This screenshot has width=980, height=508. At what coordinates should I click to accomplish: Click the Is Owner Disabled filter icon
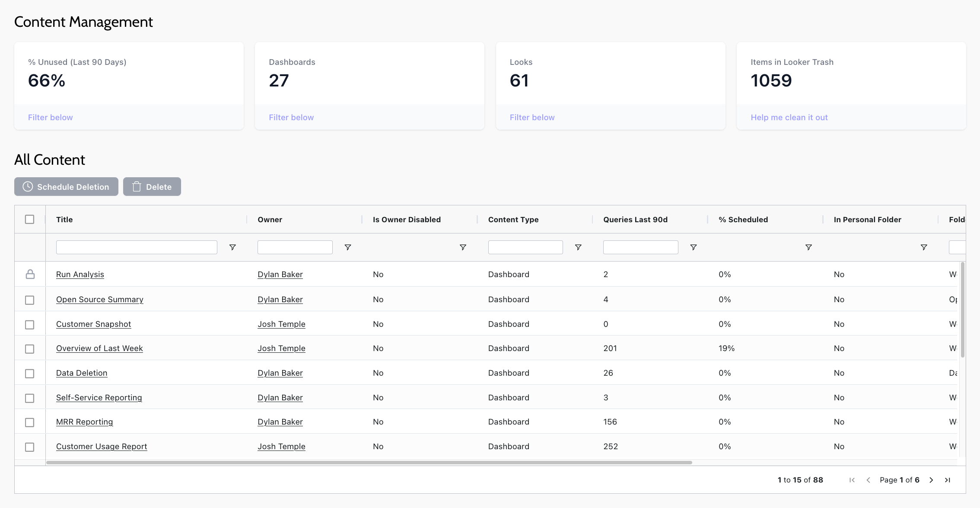click(x=463, y=247)
